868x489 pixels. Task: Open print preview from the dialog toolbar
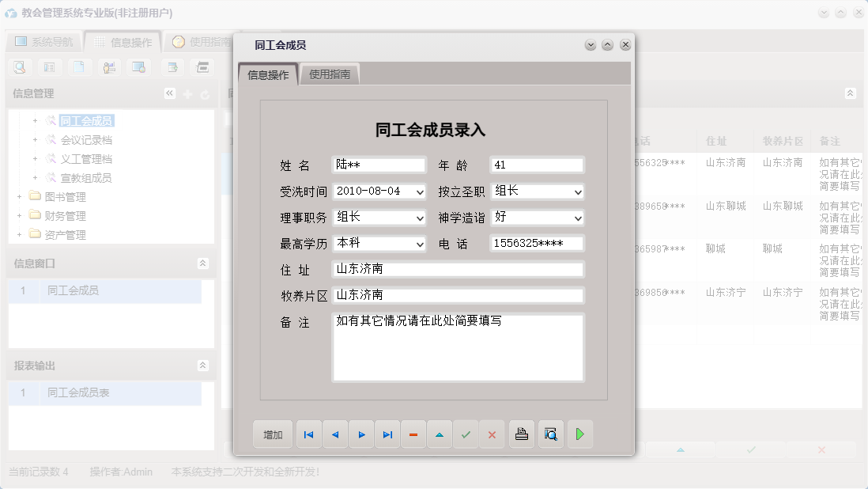[x=550, y=434]
